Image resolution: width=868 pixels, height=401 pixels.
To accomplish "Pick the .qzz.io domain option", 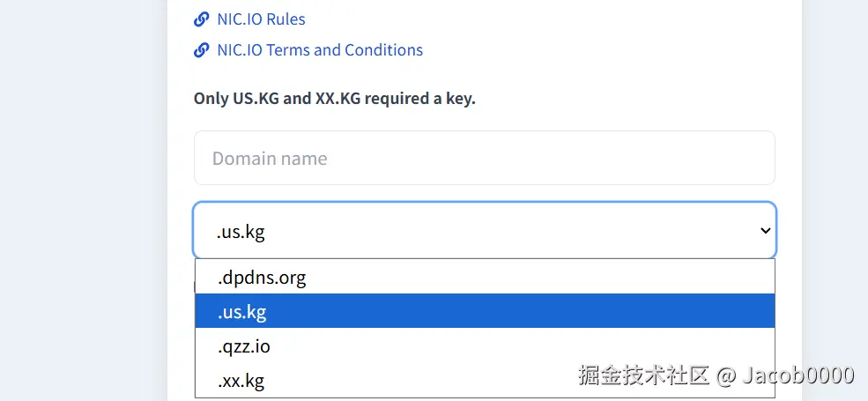I will click(244, 346).
